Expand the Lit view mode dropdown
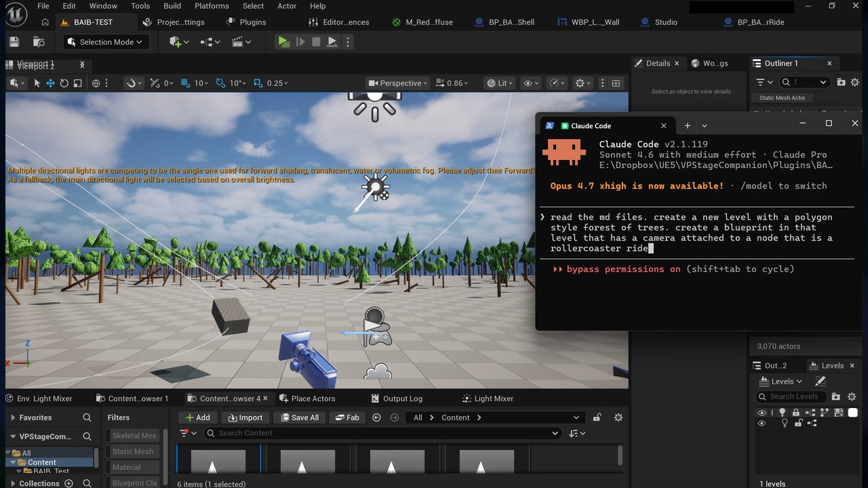868x488 pixels. click(500, 83)
